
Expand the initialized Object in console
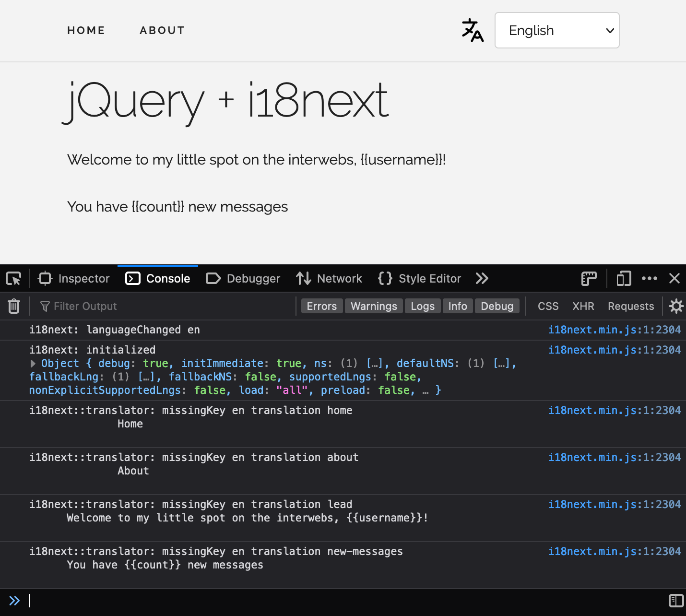pos(33,363)
